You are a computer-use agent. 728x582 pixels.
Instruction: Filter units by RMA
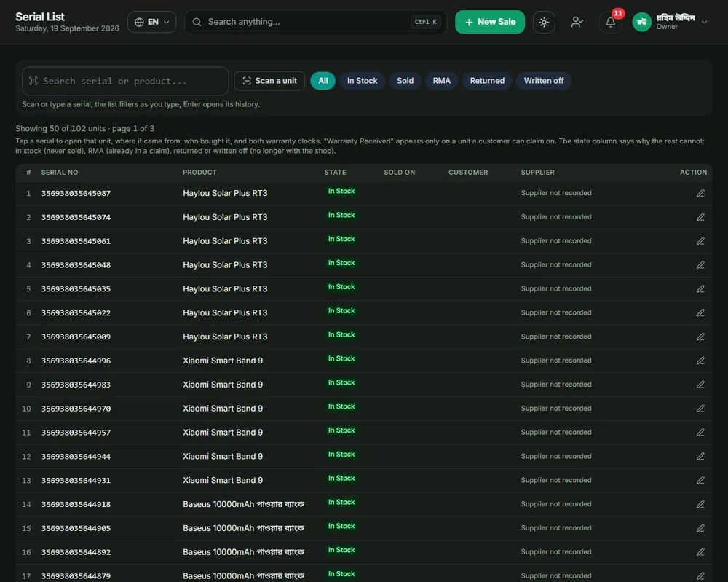point(442,81)
